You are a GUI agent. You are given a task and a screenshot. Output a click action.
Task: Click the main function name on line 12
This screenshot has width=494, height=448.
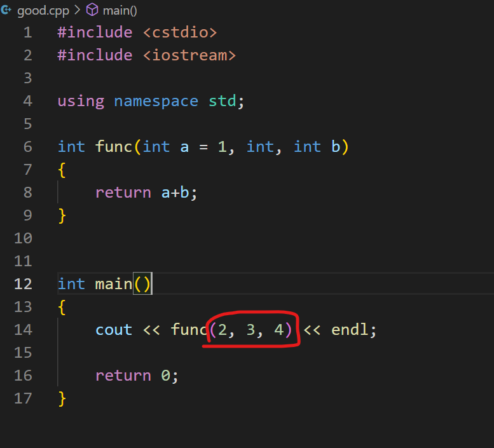tap(113, 284)
